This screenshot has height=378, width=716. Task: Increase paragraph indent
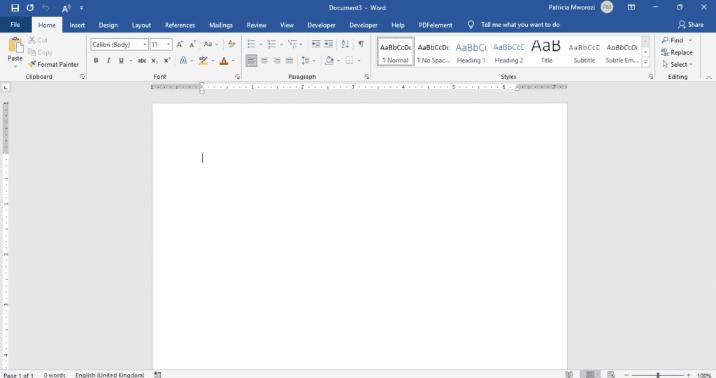[x=328, y=44]
